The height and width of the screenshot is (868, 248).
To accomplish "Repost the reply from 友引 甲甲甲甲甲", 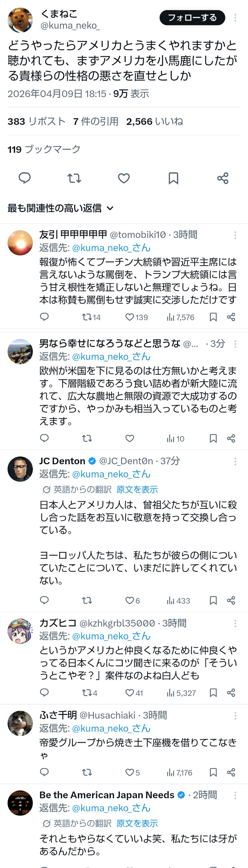I will tap(87, 317).
